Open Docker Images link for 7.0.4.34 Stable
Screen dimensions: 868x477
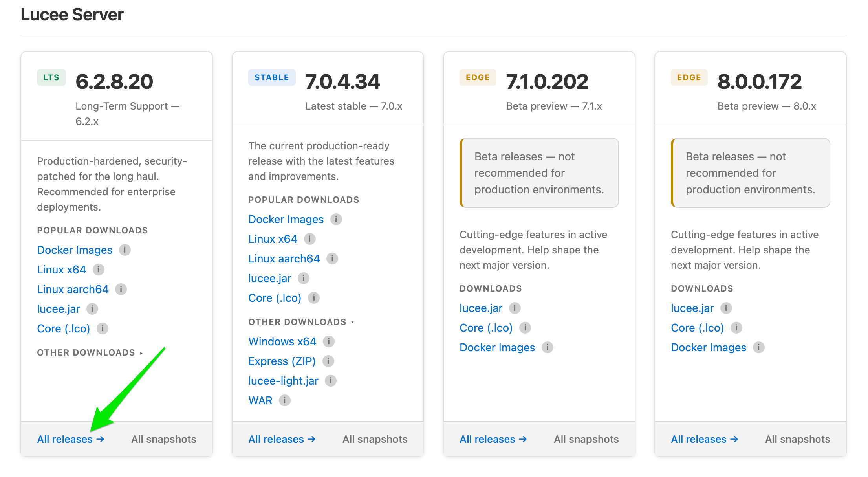pos(286,219)
